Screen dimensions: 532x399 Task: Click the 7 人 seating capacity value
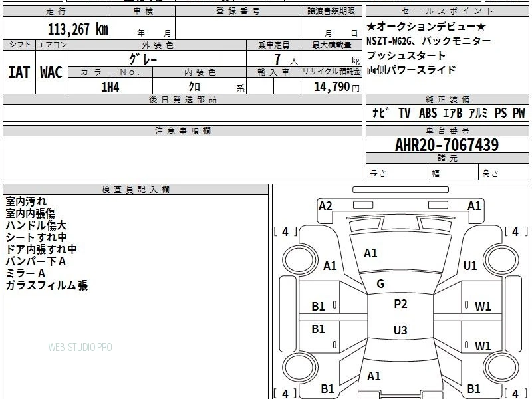(285, 60)
